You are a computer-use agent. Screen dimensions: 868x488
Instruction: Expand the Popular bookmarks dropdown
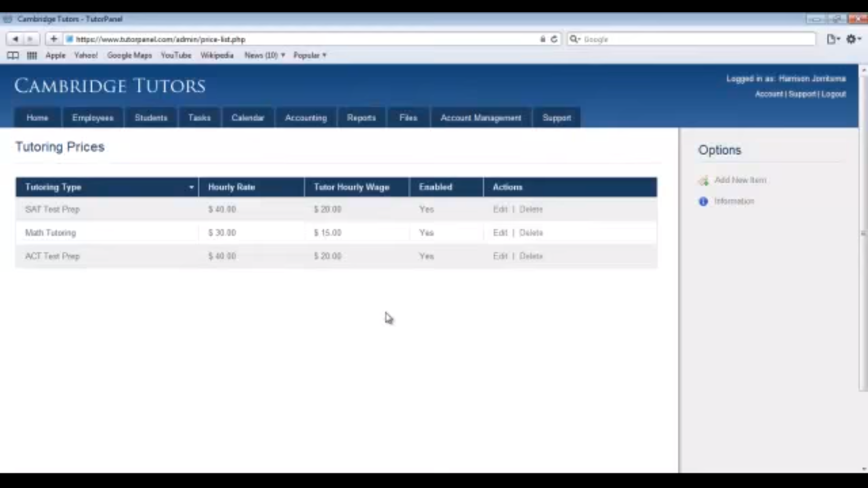click(310, 56)
